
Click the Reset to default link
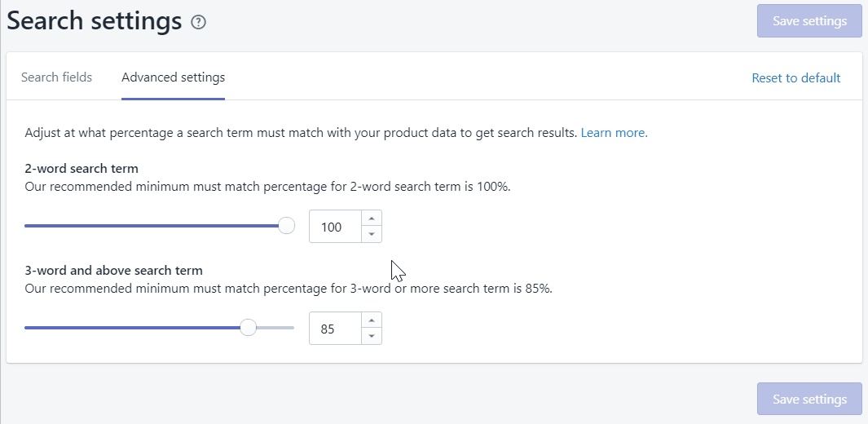(x=795, y=78)
